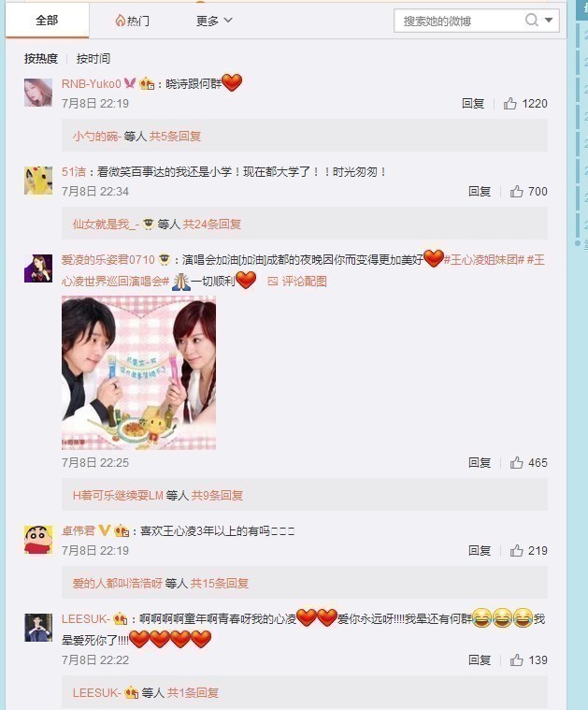Like RNB-Yuko0's comment with 1220 likes
Screen dimensions: 588x710
pyautogui.click(x=510, y=104)
